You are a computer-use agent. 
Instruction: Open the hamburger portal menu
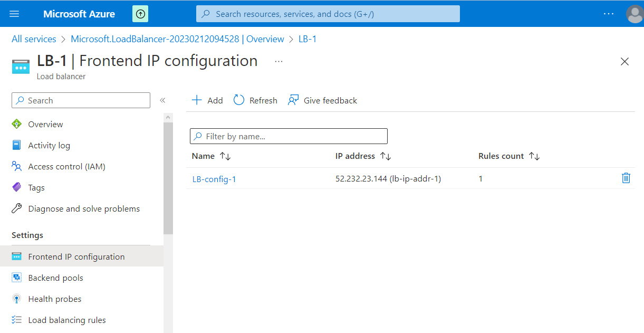14,14
